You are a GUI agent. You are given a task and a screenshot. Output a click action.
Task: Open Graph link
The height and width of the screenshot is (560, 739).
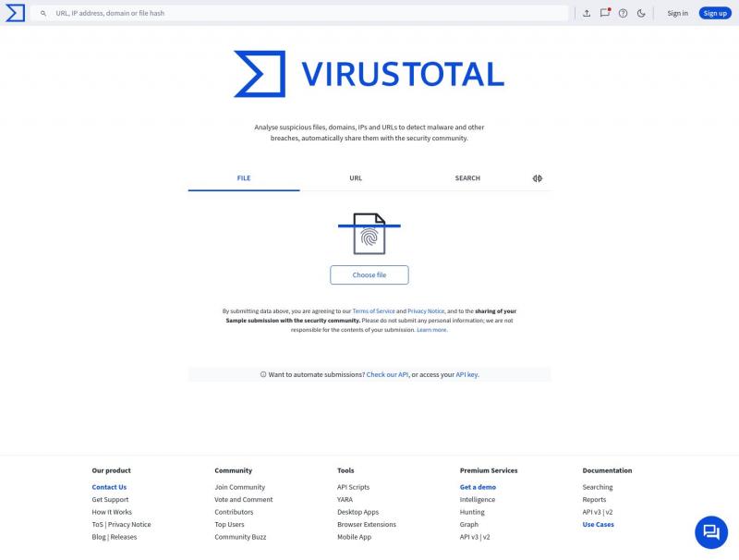point(469,525)
